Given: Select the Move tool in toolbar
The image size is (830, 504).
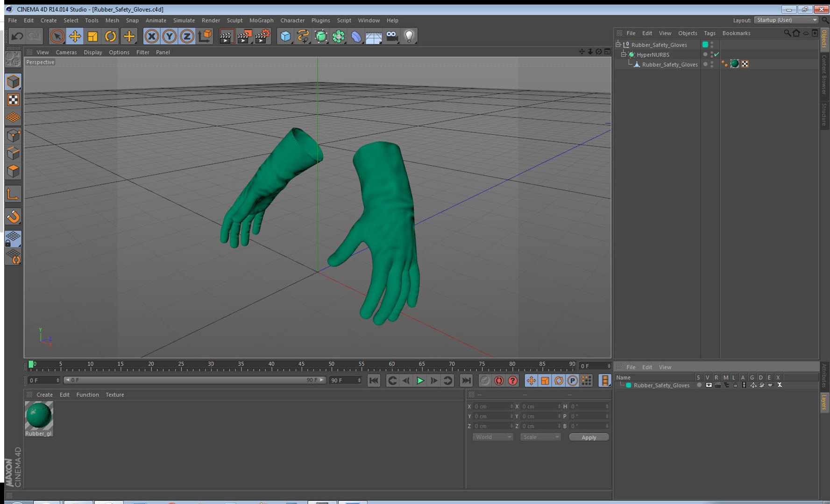Looking at the screenshot, I should 75,36.
